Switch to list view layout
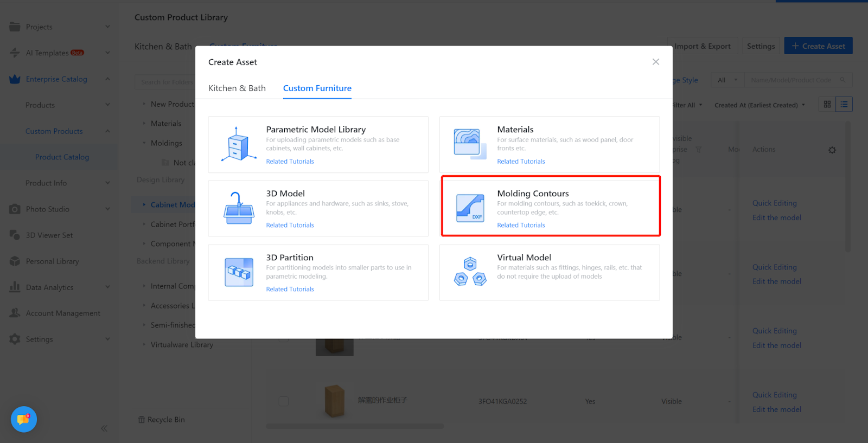868x443 pixels. (844, 105)
